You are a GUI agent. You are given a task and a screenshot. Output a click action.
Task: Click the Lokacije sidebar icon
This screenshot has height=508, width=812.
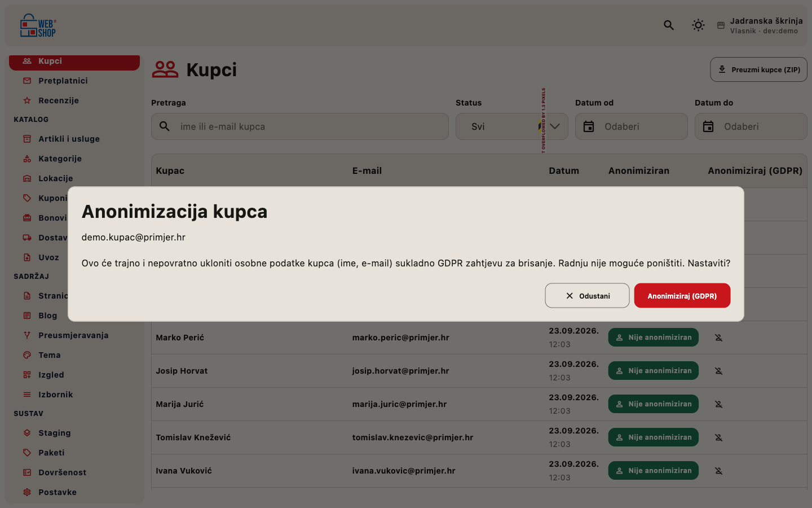27,178
